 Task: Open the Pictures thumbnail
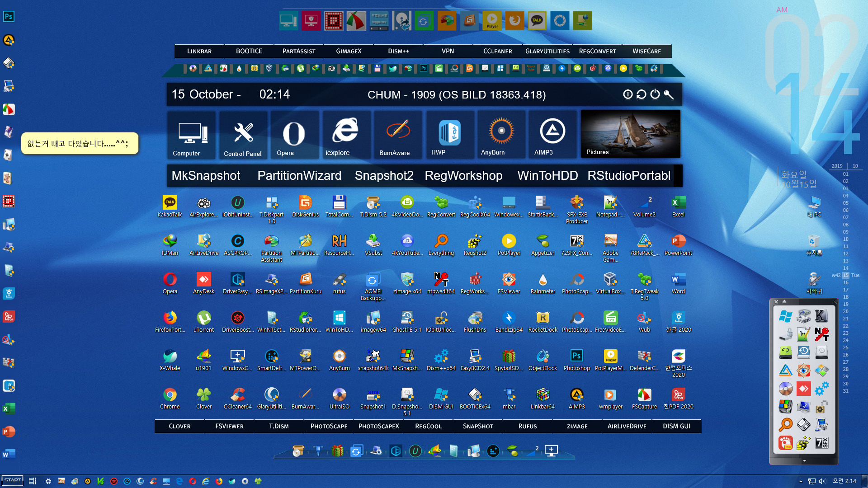click(x=630, y=134)
